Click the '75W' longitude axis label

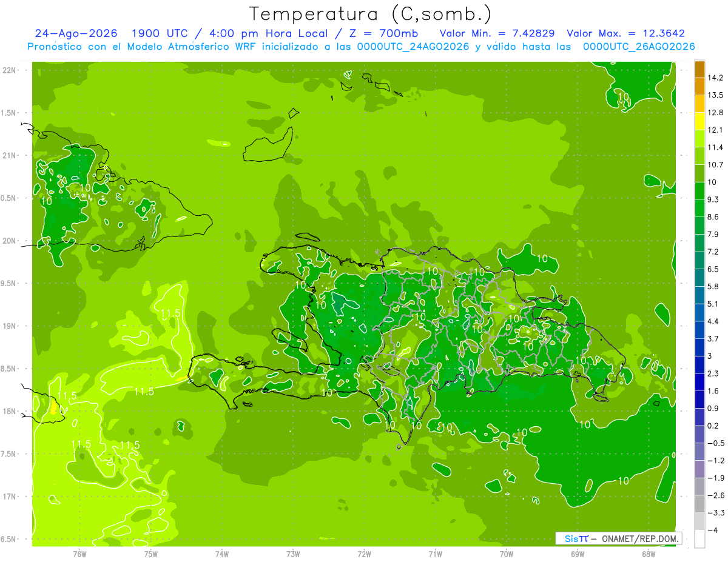151,554
